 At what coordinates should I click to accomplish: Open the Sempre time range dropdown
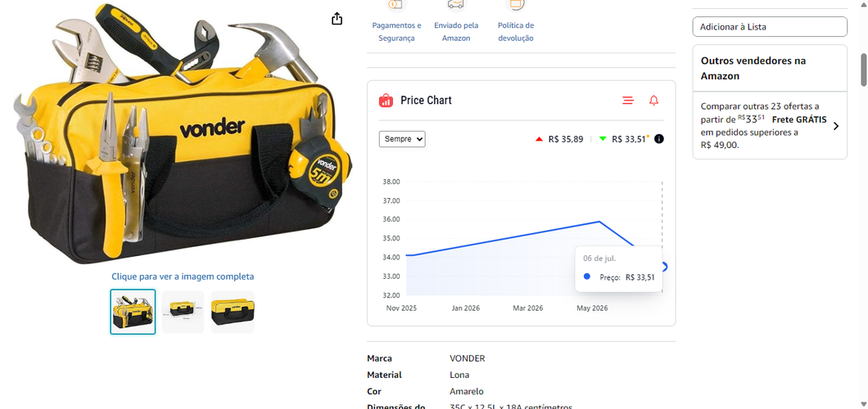pos(402,139)
